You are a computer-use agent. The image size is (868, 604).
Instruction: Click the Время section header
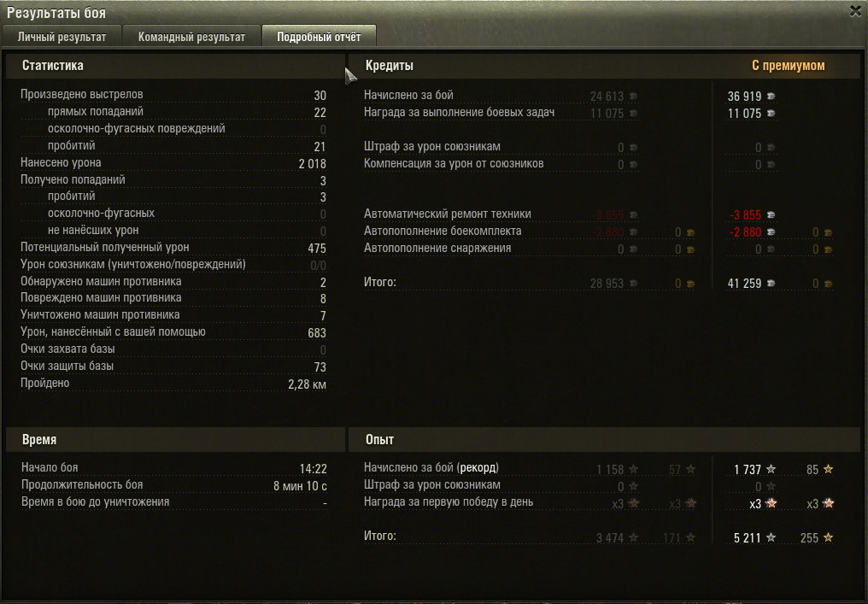pyautogui.click(x=175, y=440)
